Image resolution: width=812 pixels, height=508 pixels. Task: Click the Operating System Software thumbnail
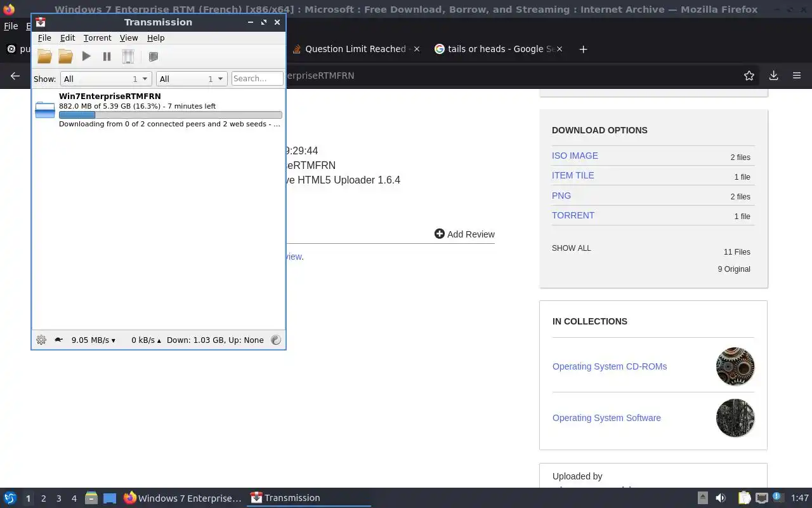(735, 418)
